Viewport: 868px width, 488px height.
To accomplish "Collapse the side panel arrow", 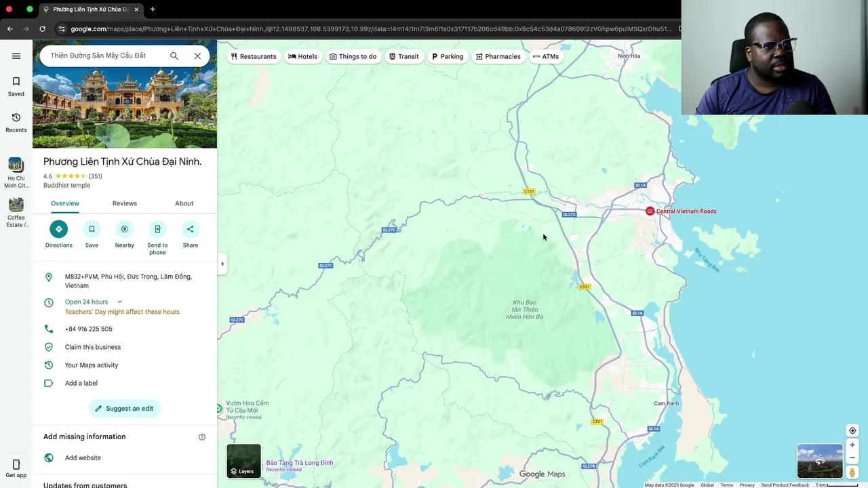I will coord(222,264).
